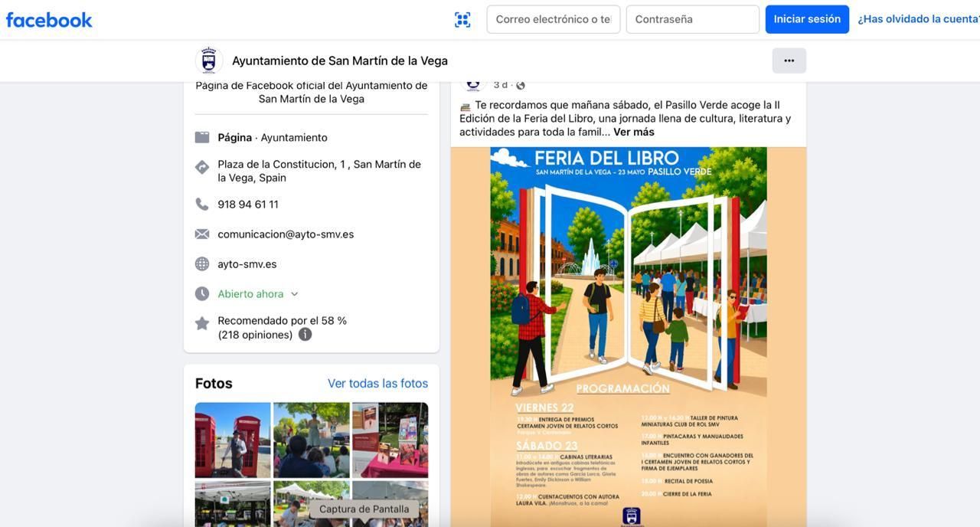
Task: Click the QR code login icon
Action: (x=462, y=20)
